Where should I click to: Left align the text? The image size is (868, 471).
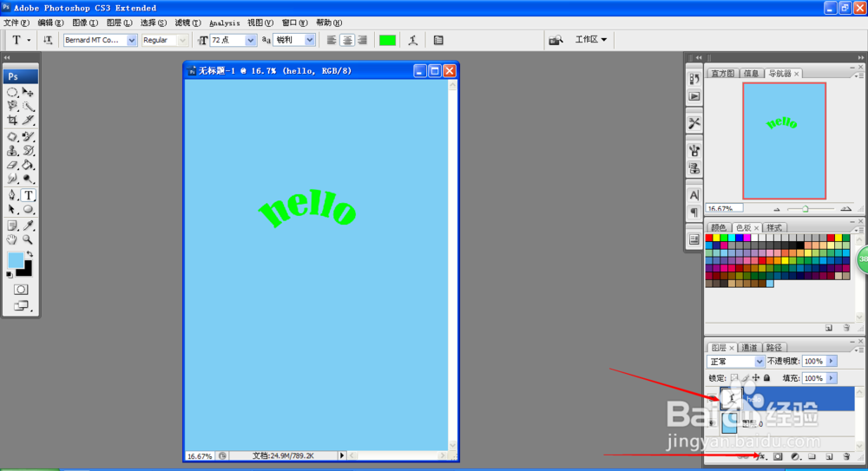(x=331, y=40)
